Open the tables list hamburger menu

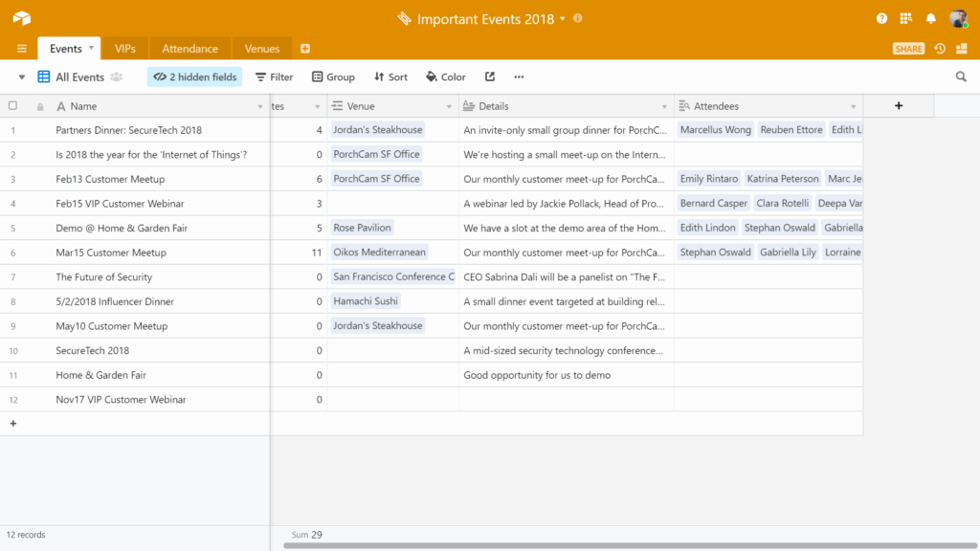pyautogui.click(x=22, y=49)
